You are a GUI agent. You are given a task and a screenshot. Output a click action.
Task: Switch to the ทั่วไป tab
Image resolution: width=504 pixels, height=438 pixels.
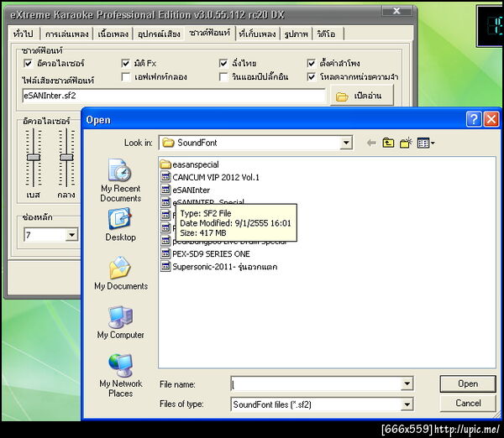(x=24, y=34)
